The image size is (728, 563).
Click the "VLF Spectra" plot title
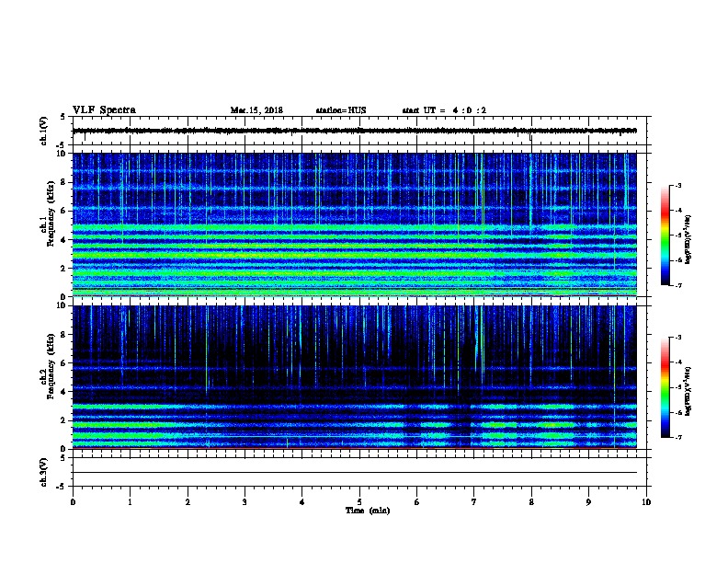tap(104, 110)
